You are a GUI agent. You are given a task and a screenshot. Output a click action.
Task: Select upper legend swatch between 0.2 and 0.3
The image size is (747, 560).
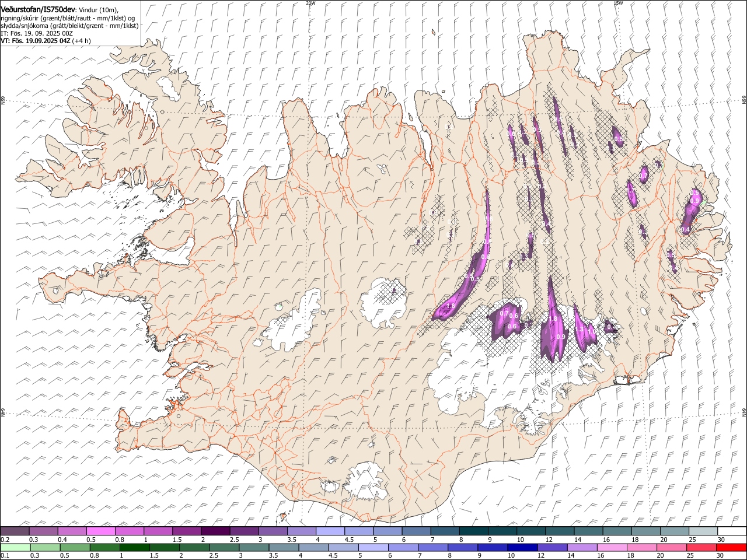click(x=15, y=531)
